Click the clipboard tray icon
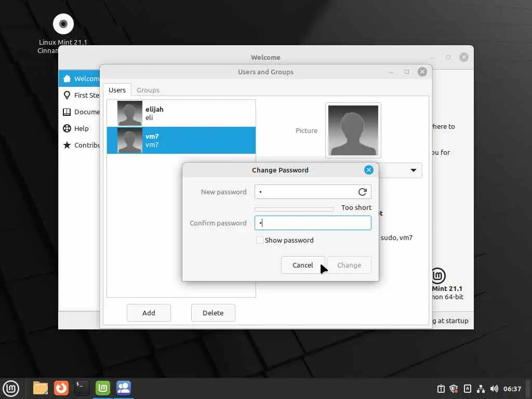Screen dimensions: 532x399 441,389
